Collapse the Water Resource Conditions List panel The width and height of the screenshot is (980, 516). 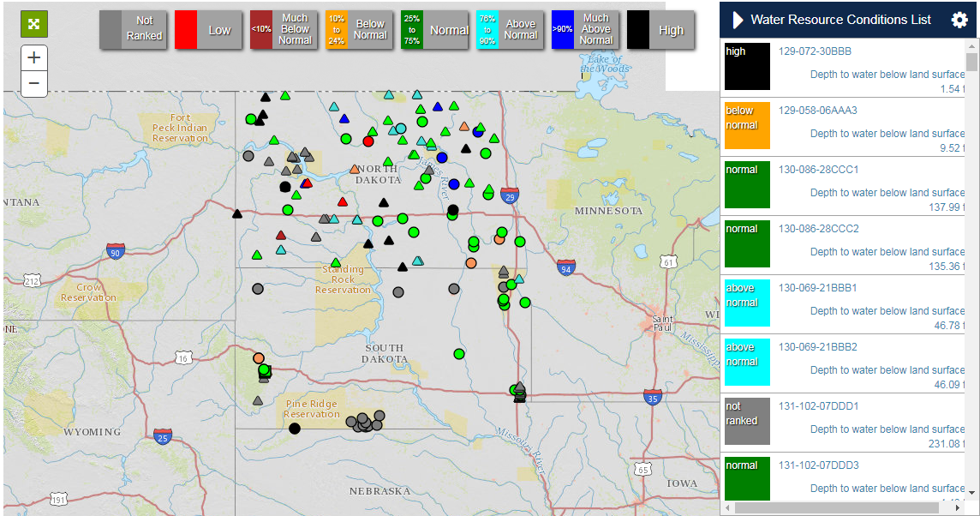[738, 20]
